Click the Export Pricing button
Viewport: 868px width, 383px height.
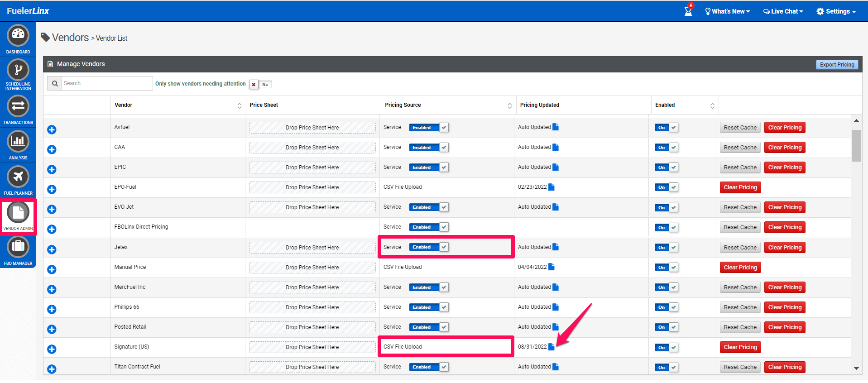click(x=837, y=65)
